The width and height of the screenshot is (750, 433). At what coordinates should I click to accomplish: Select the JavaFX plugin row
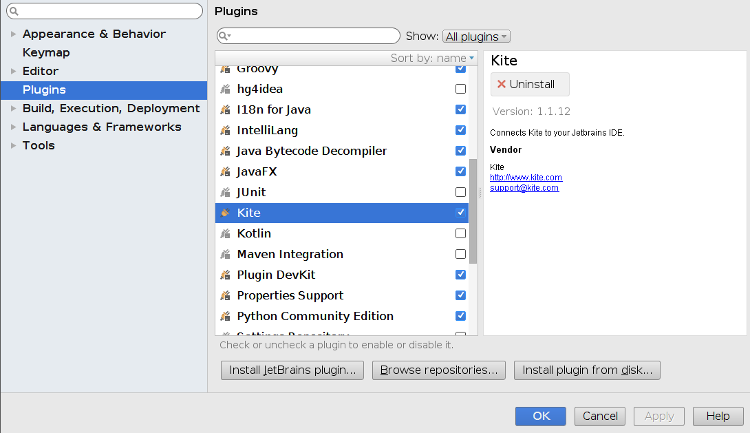click(342, 171)
